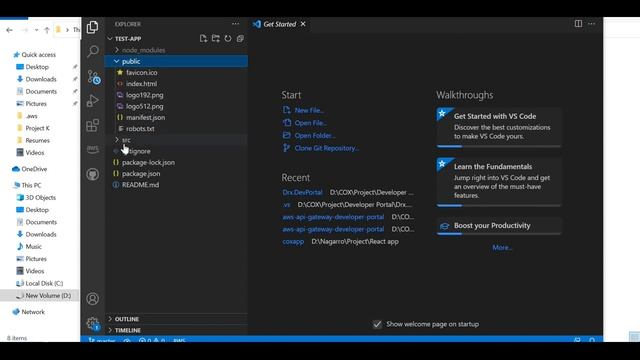The width and height of the screenshot is (640, 360).
Task: Open the Run and Debug view
Action: click(93, 100)
